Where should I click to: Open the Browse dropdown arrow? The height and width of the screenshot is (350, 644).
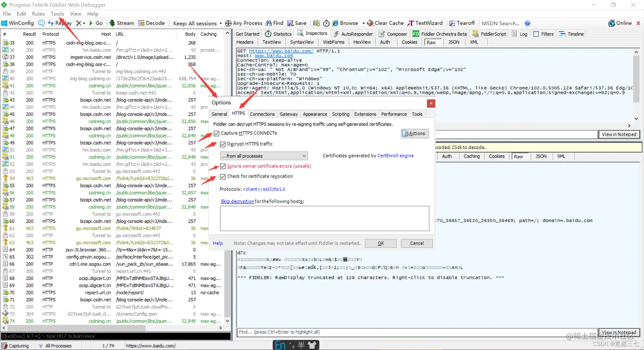[363, 23]
